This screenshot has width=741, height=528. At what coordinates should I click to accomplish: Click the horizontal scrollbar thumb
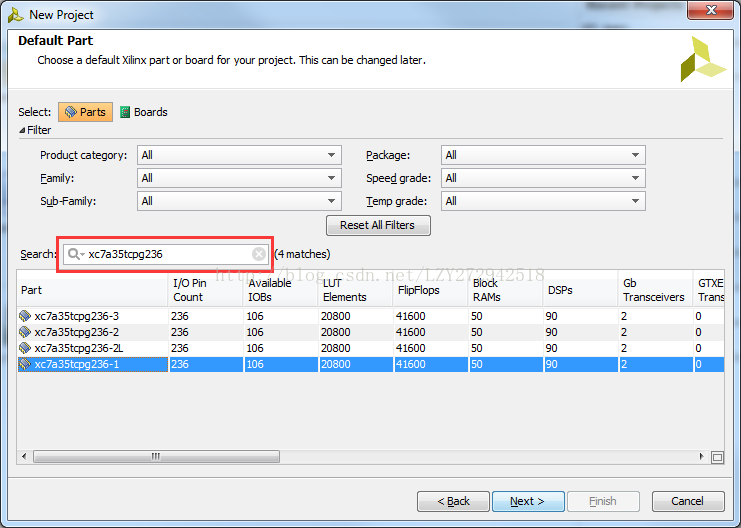(x=156, y=456)
